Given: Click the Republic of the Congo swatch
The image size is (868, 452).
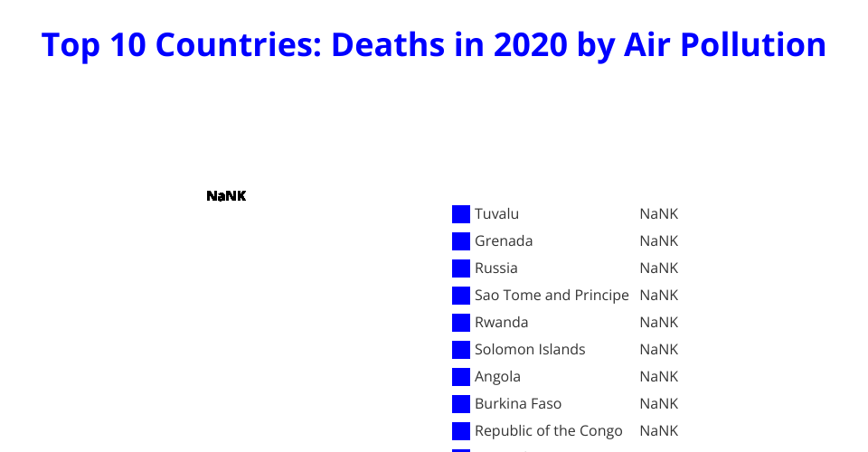Looking at the screenshot, I should tap(461, 431).
